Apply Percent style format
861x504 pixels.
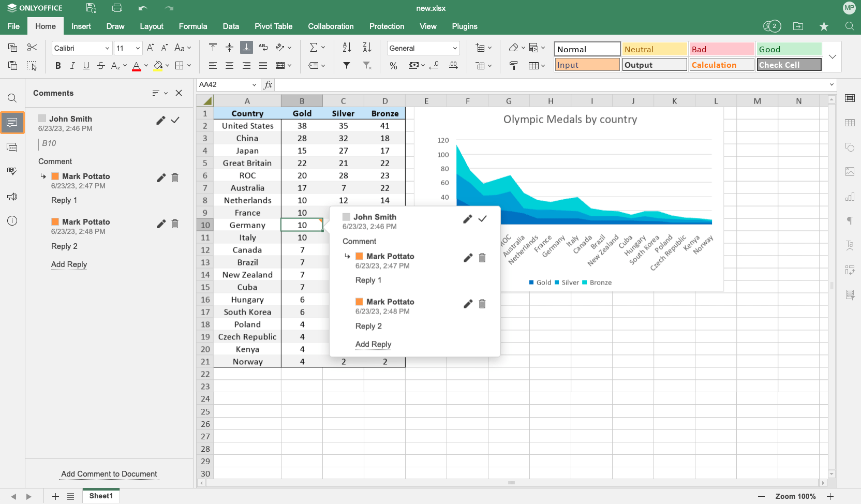[x=394, y=65]
